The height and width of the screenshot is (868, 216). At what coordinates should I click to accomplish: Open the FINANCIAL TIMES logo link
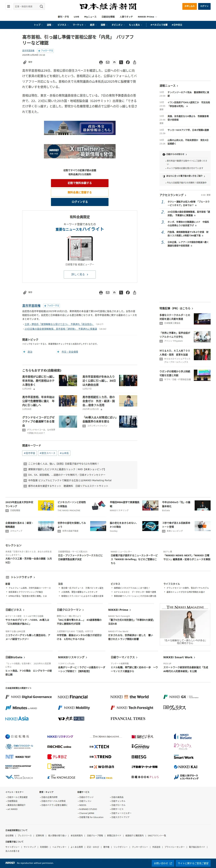pos(128,719)
